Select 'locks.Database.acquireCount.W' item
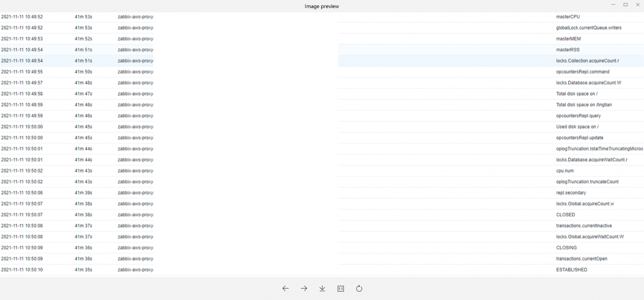This screenshot has width=644, height=300. click(589, 83)
